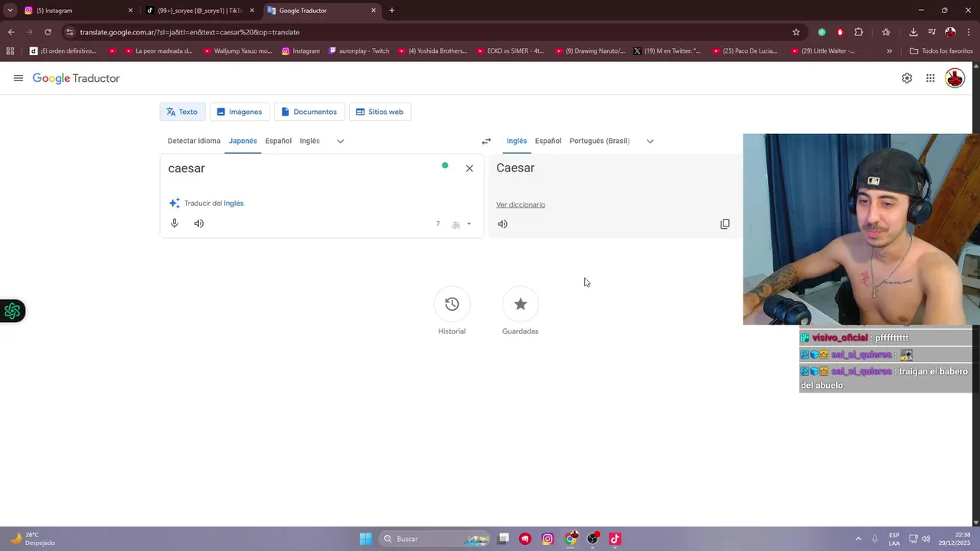
Task: Swap source and target languages
Action: (x=486, y=141)
